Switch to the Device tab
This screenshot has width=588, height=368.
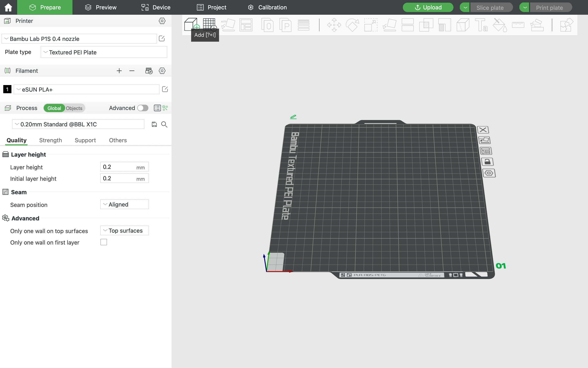[156, 7]
